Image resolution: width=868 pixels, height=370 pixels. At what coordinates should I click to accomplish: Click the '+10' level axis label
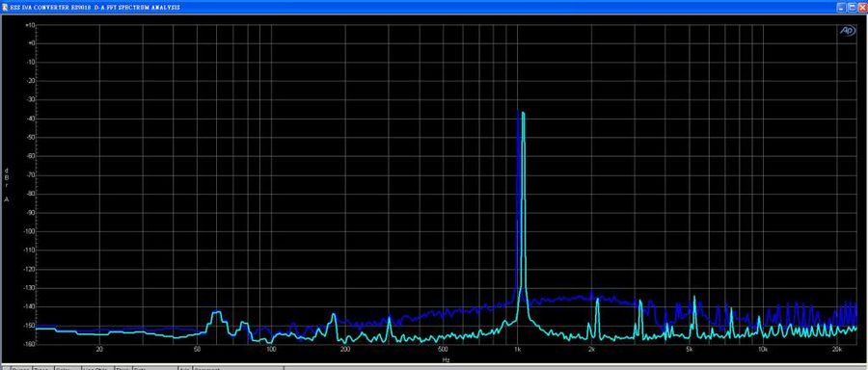[x=31, y=25]
